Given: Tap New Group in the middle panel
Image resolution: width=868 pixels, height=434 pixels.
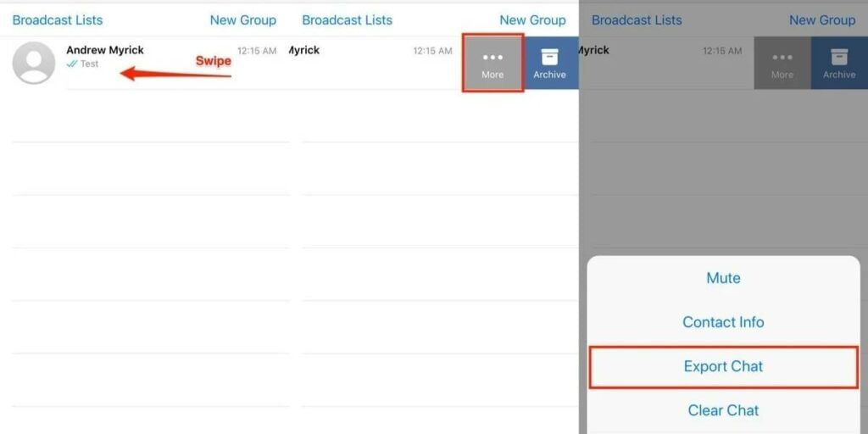Looking at the screenshot, I should click(x=532, y=20).
